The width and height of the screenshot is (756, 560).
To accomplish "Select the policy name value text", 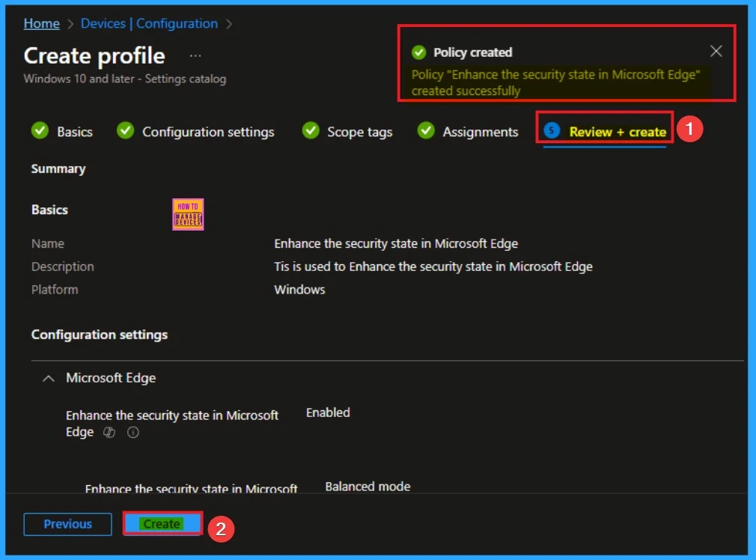I will [x=396, y=243].
